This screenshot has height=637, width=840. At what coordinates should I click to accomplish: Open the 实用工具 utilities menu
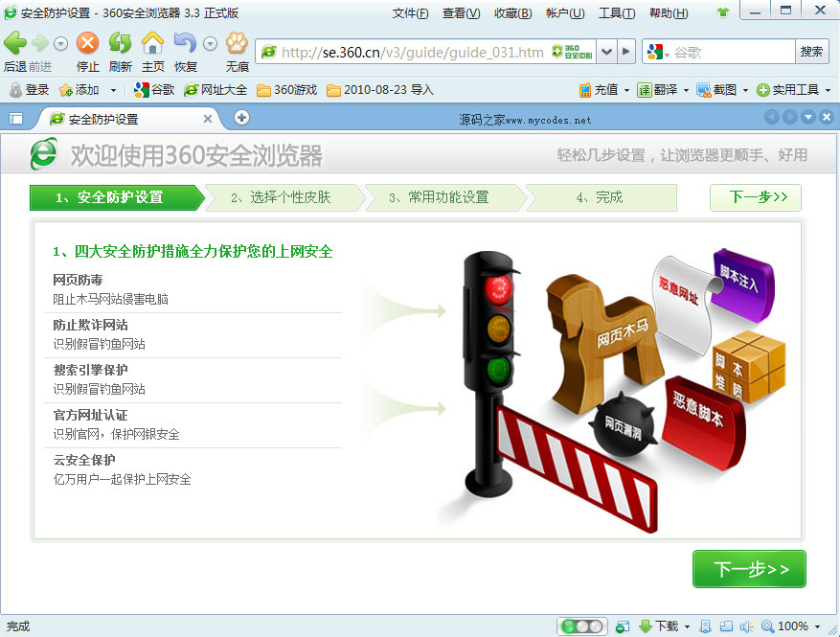click(x=793, y=89)
